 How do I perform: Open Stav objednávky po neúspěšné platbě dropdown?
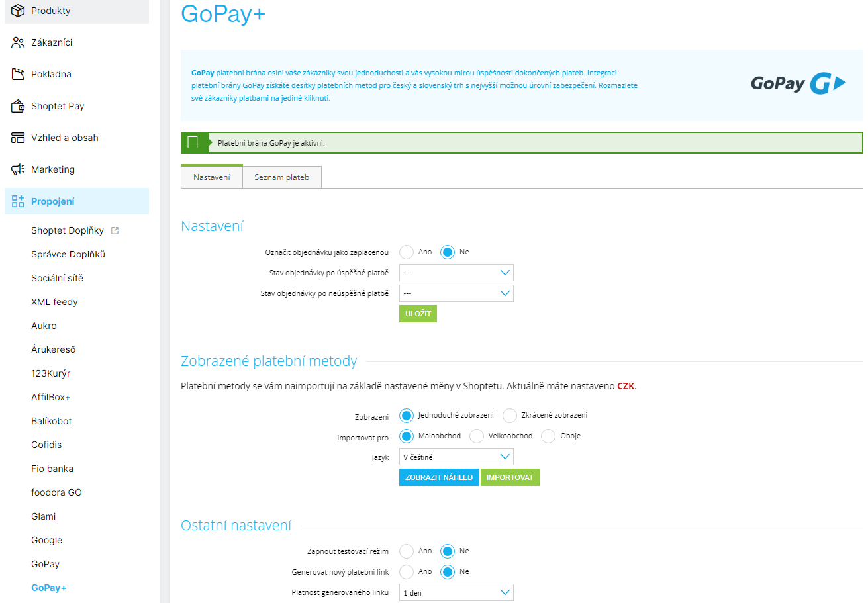[456, 293]
